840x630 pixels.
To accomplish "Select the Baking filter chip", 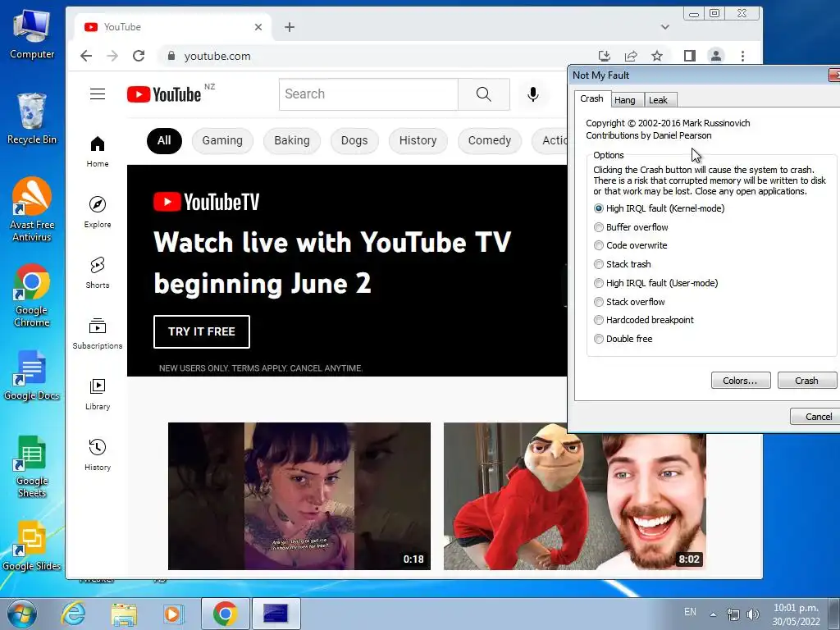I will (292, 140).
